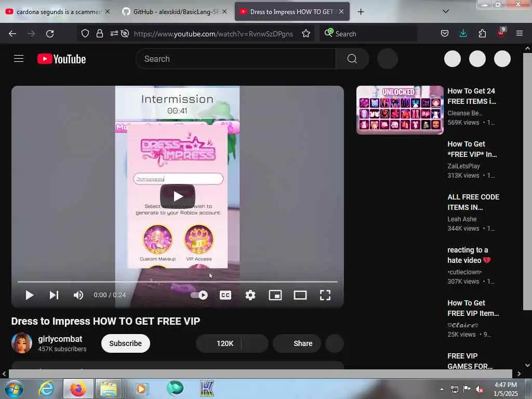
Task: Play the video using the center play button
Action: tap(178, 196)
